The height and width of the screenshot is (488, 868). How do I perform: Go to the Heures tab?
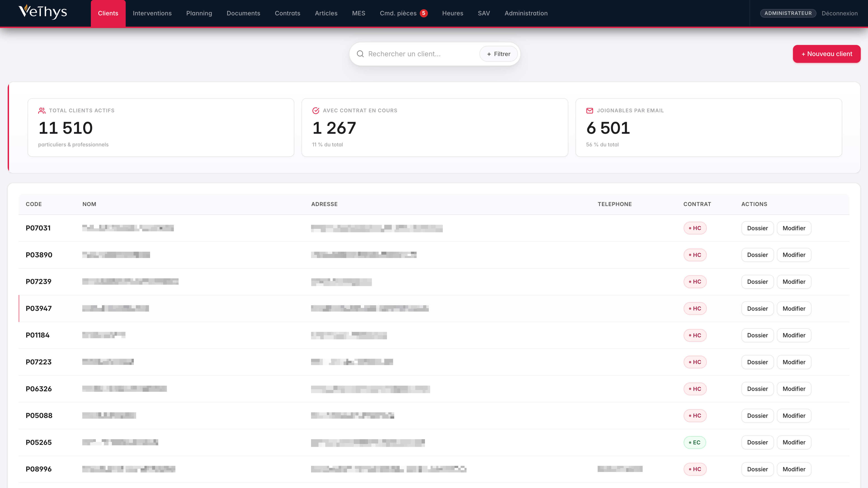[453, 13]
